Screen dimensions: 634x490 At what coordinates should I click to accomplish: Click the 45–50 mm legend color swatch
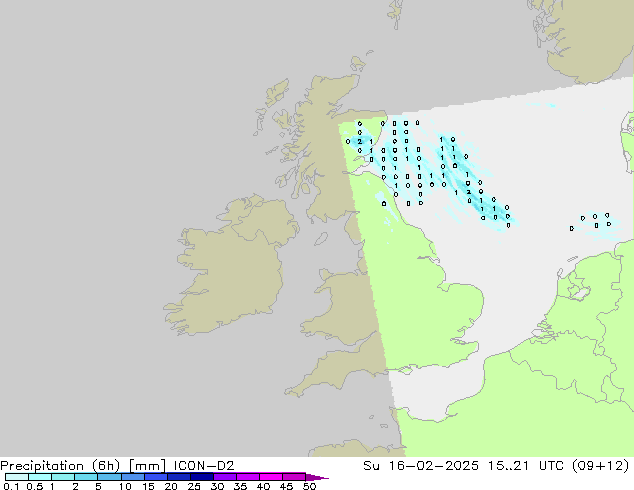coord(294,477)
